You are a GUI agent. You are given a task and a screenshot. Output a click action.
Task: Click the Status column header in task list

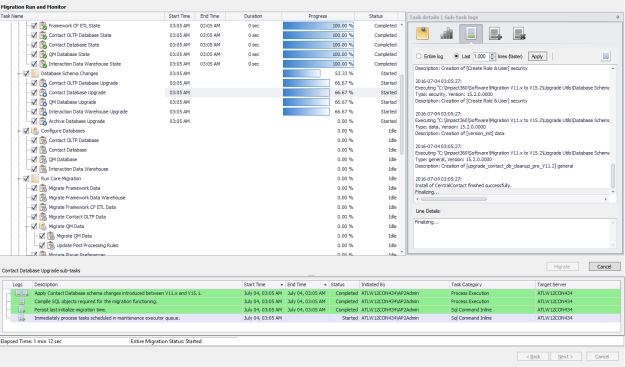point(375,16)
